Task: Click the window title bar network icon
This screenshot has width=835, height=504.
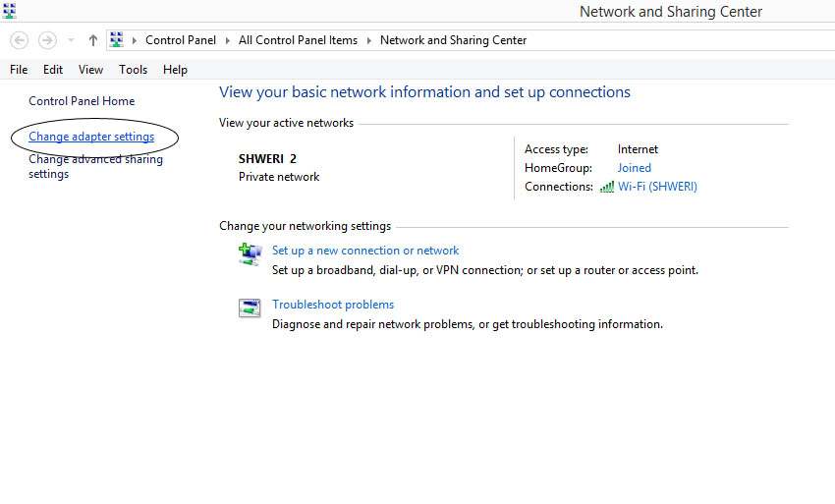Action: point(9,10)
